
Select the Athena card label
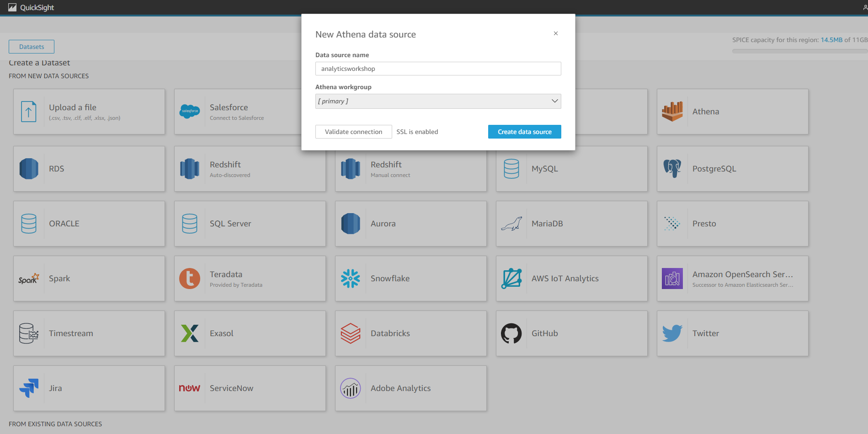pos(706,112)
